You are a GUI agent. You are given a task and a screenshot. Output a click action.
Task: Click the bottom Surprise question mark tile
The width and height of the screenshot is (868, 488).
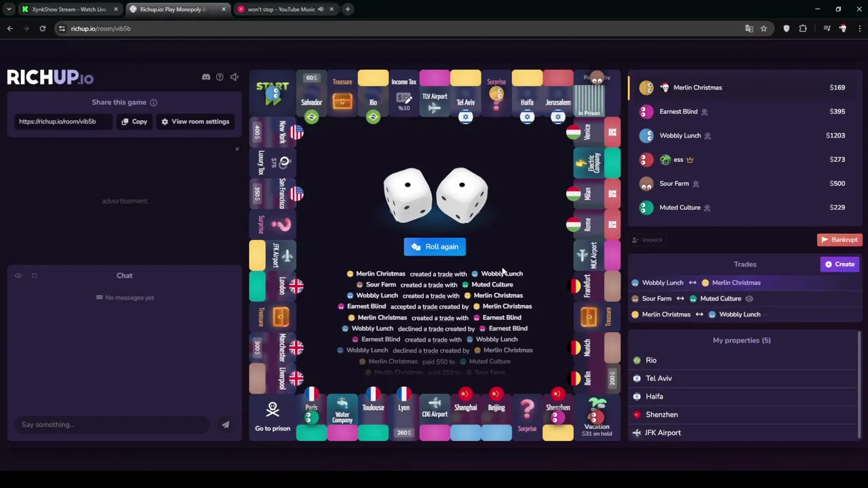[527, 416]
